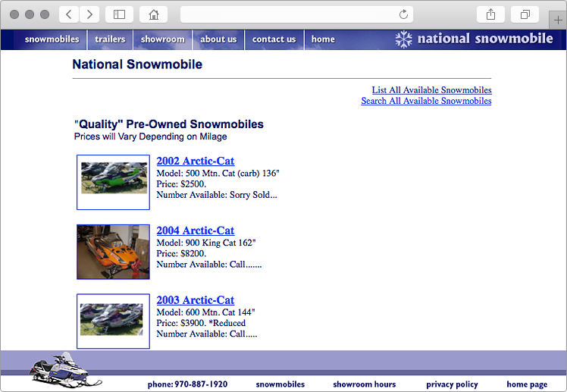Open Search All Available Snowmobiles link
Screen dimensions: 567x392
click(x=426, y=101)
